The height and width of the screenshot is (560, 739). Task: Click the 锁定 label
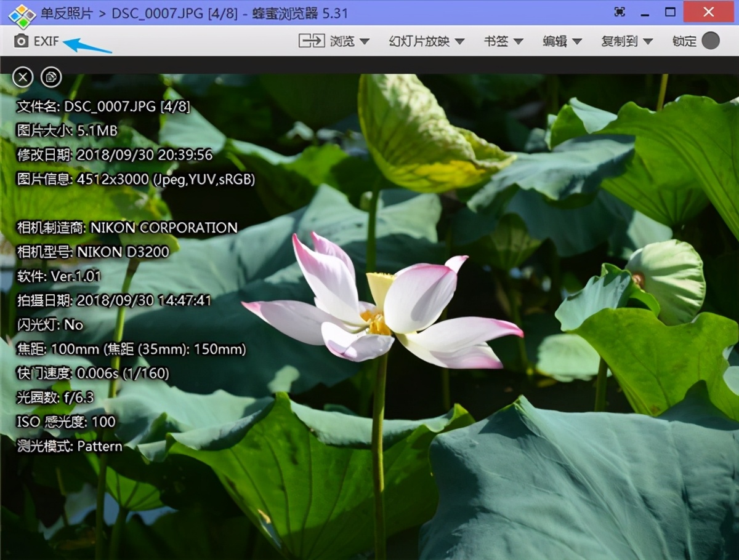coord(685,41)
